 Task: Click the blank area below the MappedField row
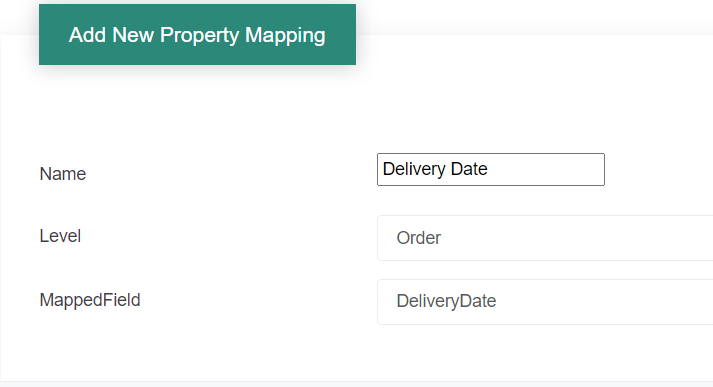click(356, 353)
